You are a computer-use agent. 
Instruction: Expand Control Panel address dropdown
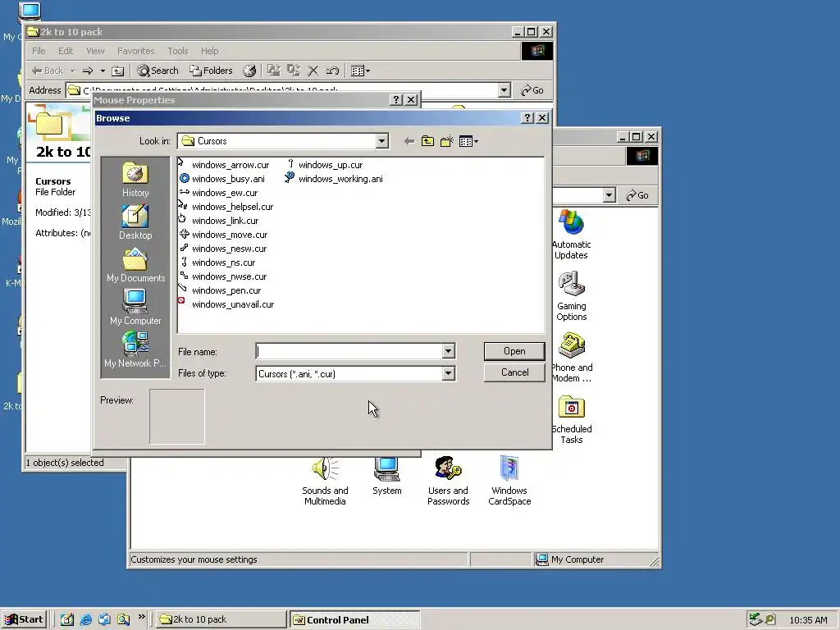tap(609, 195)
